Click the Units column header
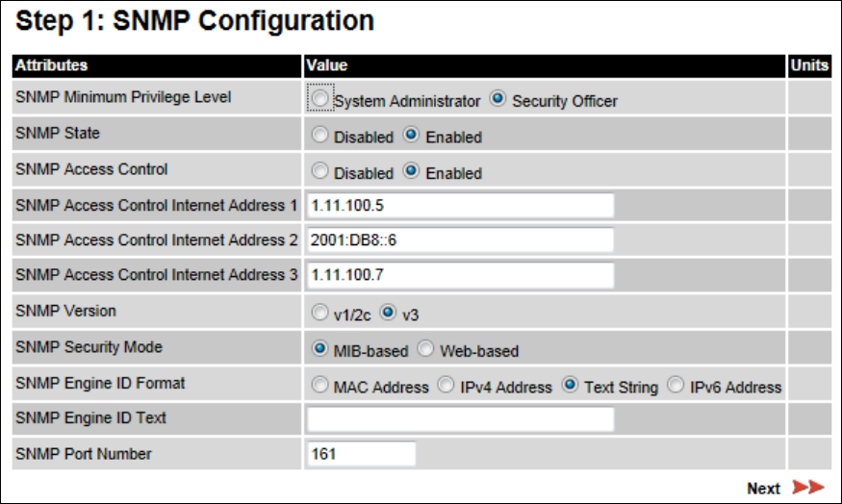 point(810,65)
